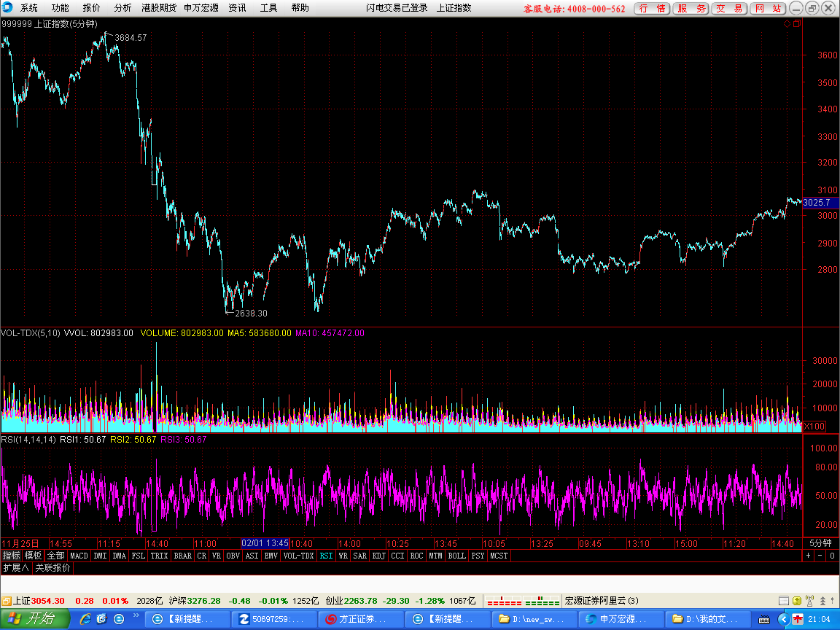Select the 模板 tab

click(x=33, y=556)
